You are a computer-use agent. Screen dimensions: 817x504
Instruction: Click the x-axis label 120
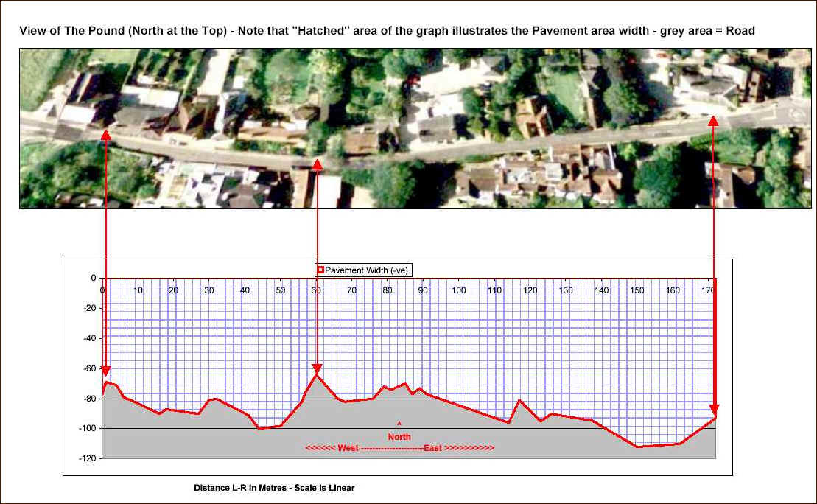(530, 290)
